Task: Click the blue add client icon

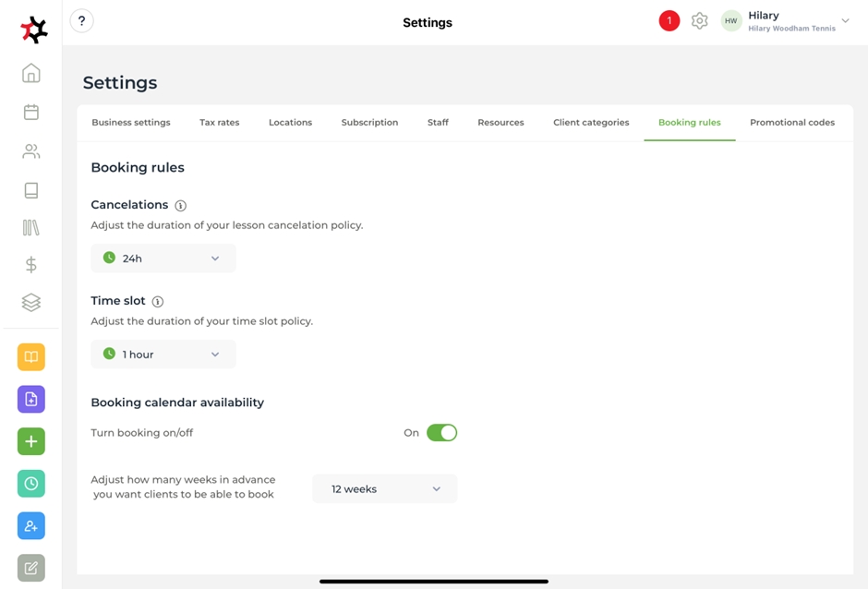Action: [x=31, y=526]
